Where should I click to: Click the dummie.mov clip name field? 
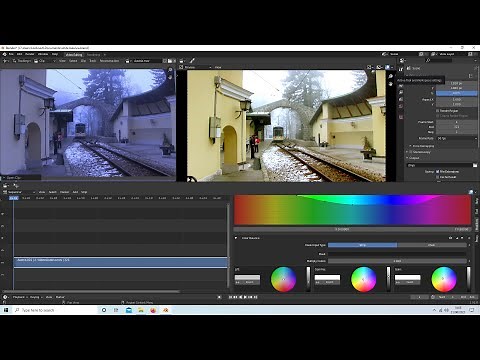[146, 61]
